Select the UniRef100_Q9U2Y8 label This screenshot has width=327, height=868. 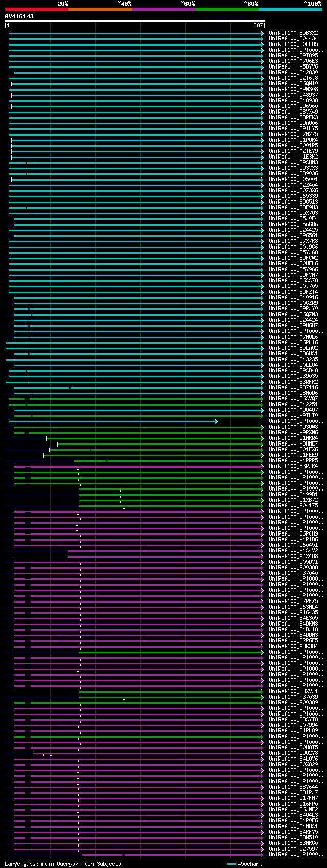coord(293,753)
